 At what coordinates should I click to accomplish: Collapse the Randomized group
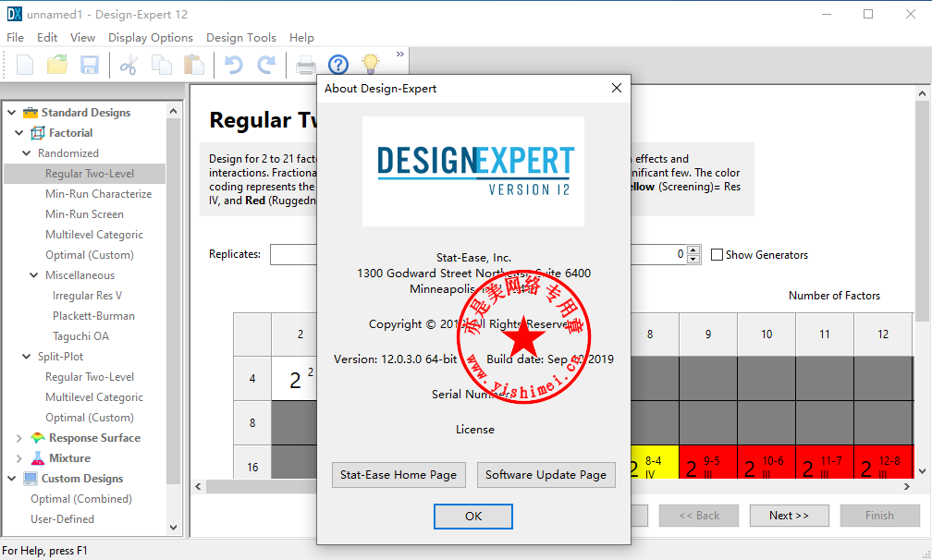click(x=26, y=153)
